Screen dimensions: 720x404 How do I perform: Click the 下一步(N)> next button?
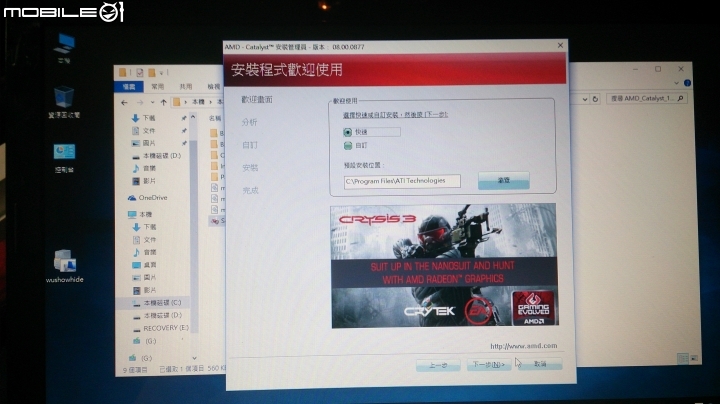pyautogui.click(x=489, y=365)
